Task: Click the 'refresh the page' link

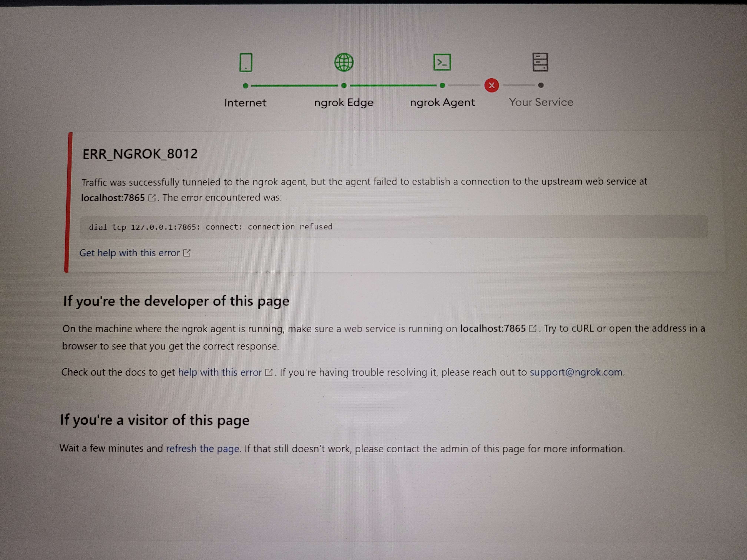Action: [203, 449]
